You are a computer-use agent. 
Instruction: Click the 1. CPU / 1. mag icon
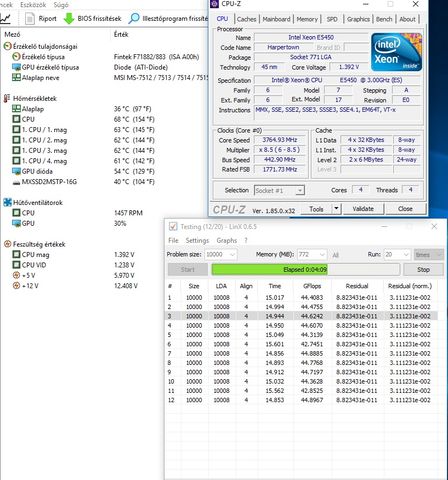point(16,129)
